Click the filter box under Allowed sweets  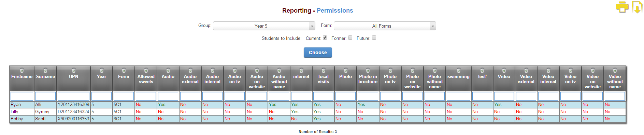[146, 96]
